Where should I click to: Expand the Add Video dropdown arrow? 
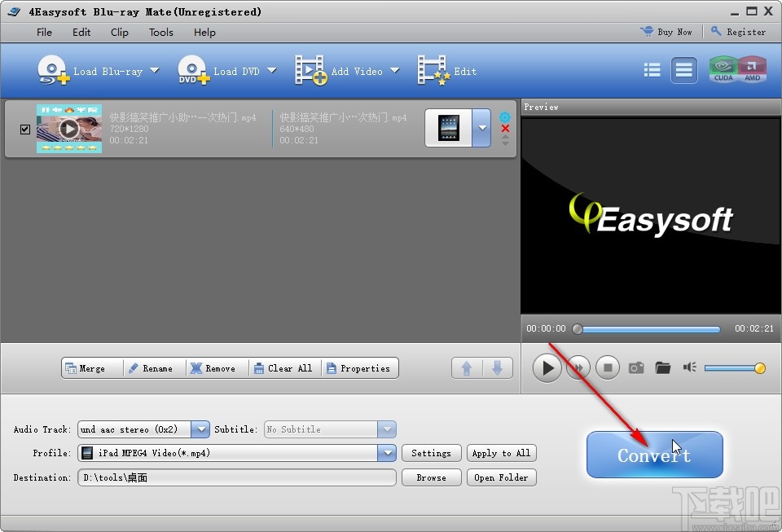point(395,71)
